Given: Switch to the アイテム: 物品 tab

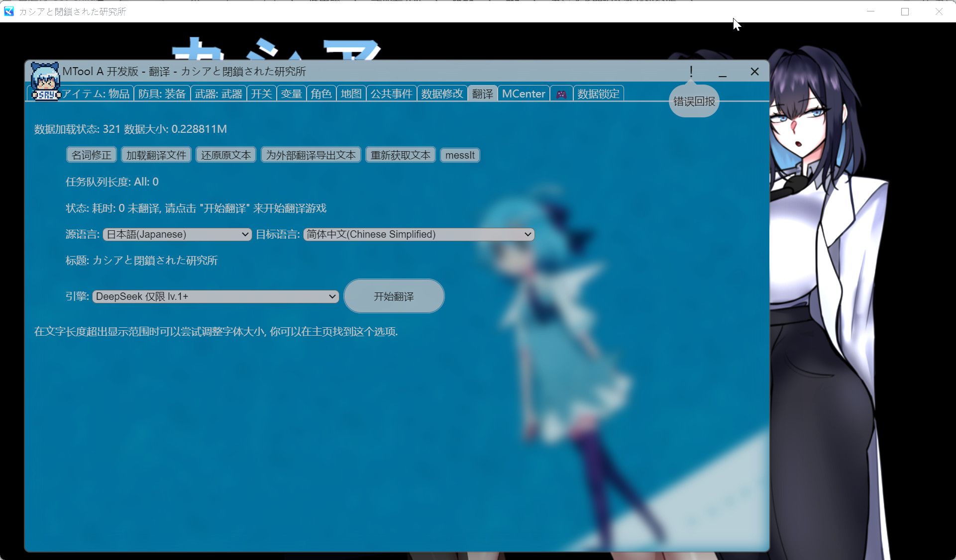Looking at the screenshot, I should [x=96, y=94].
